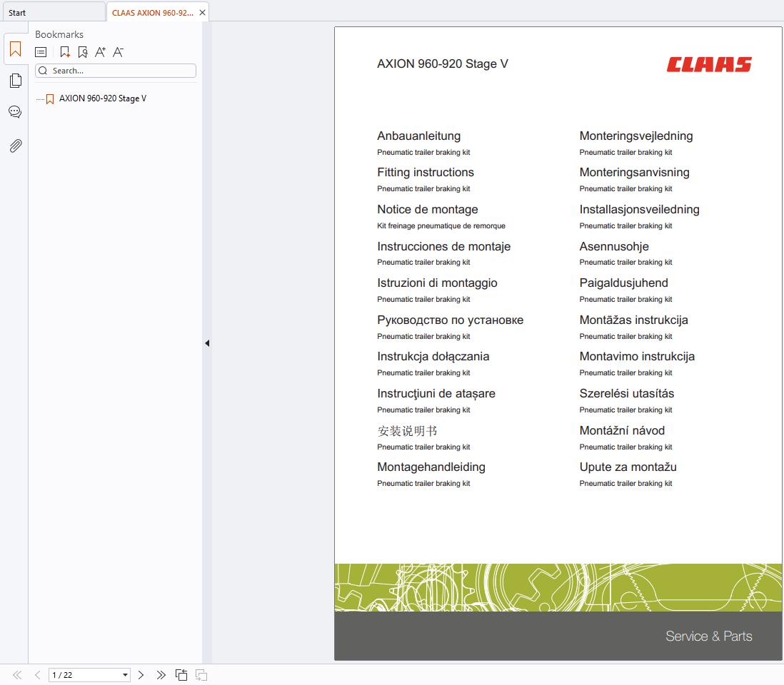Add a new bookmark with the plus bookmark icon
This screenshot has height=685, width=784.
click(x=64, y=52)
